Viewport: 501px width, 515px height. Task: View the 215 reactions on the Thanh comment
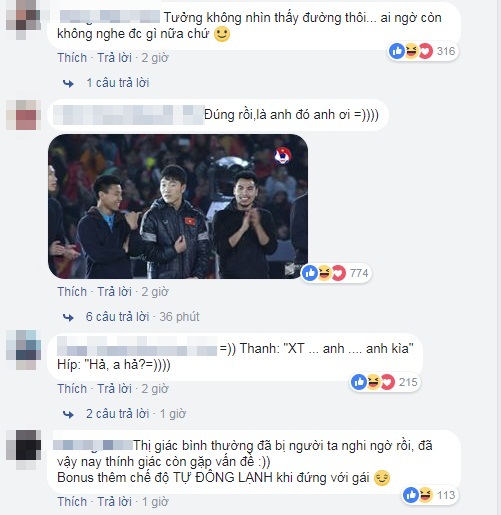tap(385, 382)
